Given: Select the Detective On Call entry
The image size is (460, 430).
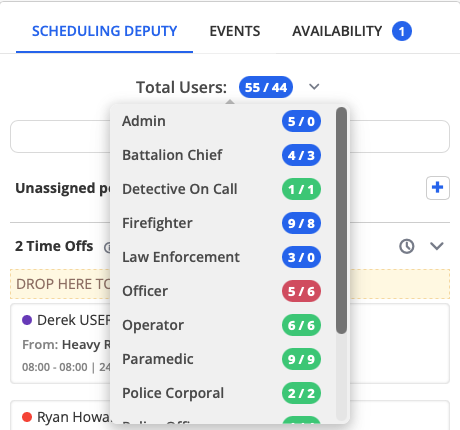Looking at the screenshot, I should 221,189.
